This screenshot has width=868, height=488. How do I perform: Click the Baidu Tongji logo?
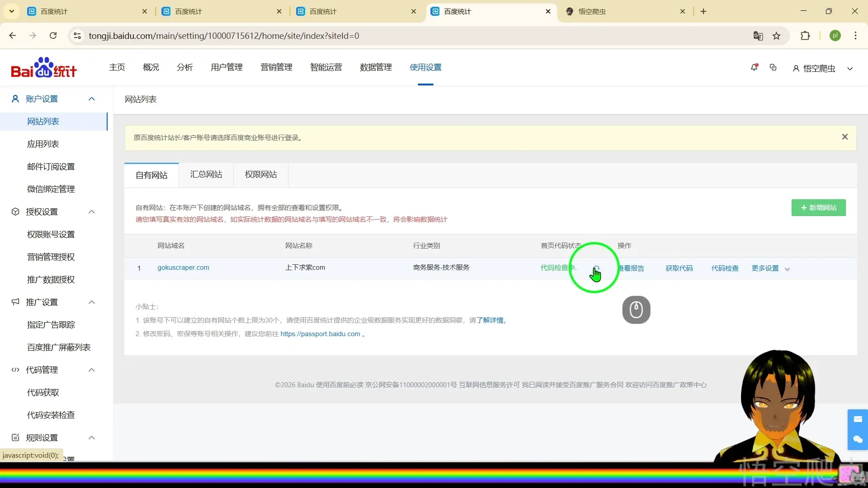44,67
